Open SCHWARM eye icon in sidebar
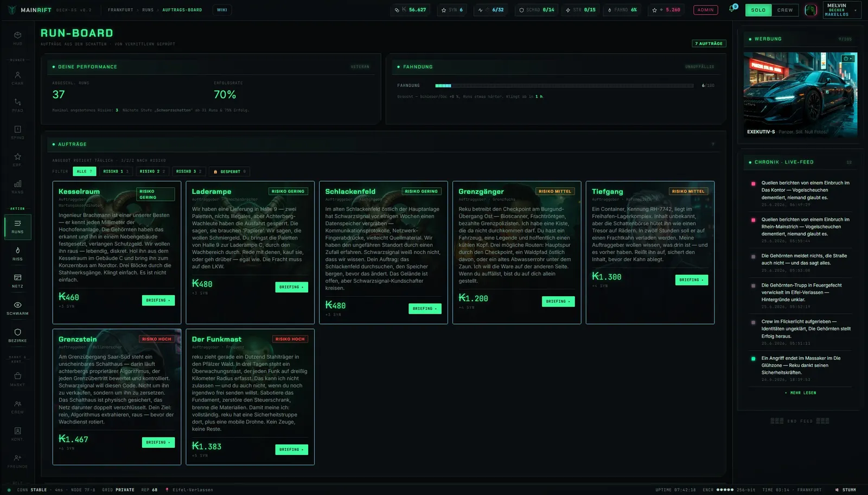 coord(17,308)
